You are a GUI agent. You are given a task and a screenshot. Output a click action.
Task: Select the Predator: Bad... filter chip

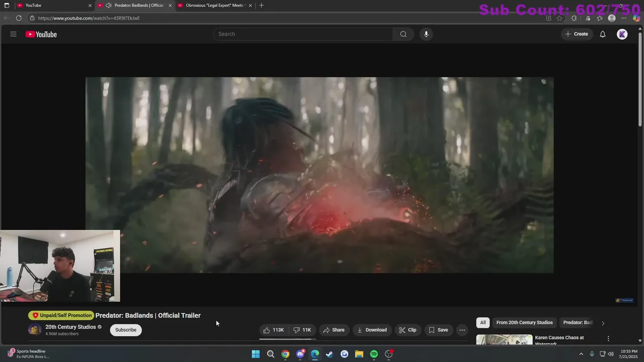[x=578, y=323]
